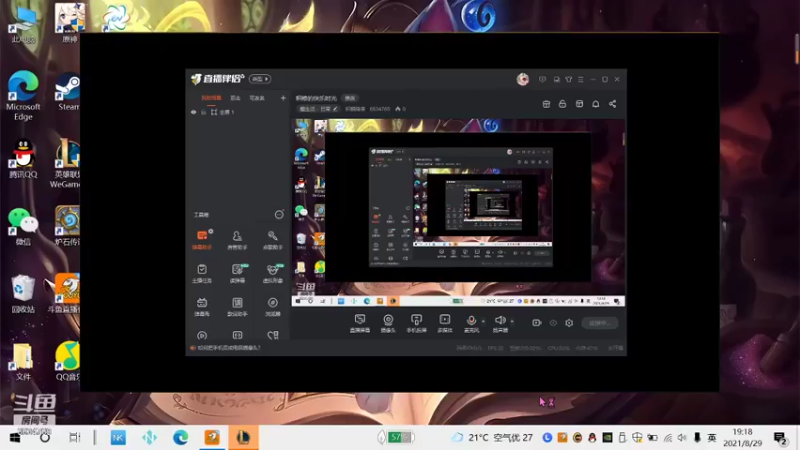Toggle the preview eye near settings
The height and width of the screenshot is (450, 800).
(553, 323)
